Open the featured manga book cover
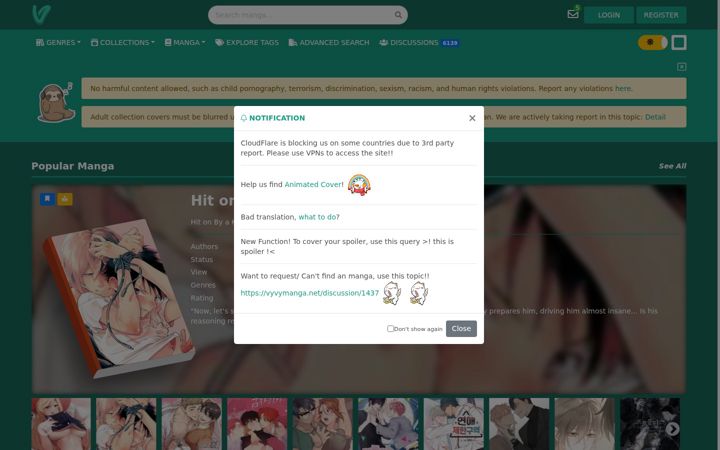The height and width of the screenshot is (450, 720). (119, 298)
